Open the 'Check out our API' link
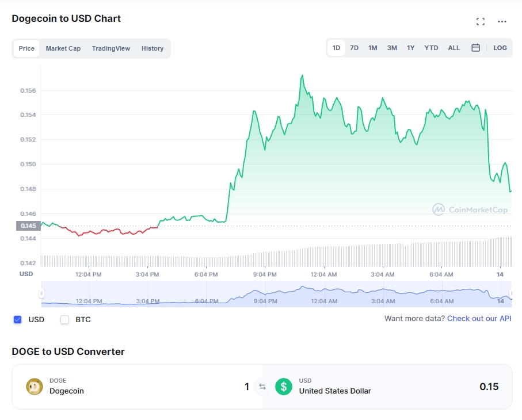Screen dimensions: 522x420 point(479,318)
